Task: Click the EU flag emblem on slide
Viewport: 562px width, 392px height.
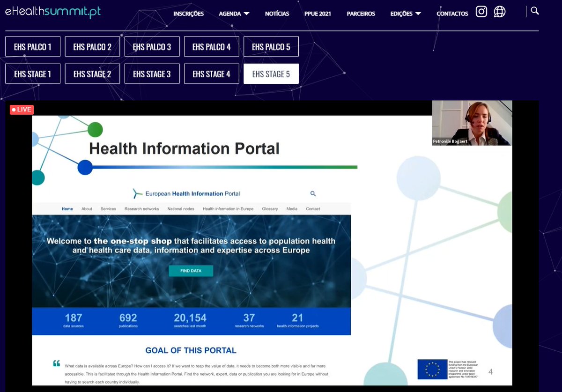Action: point(432,369)
